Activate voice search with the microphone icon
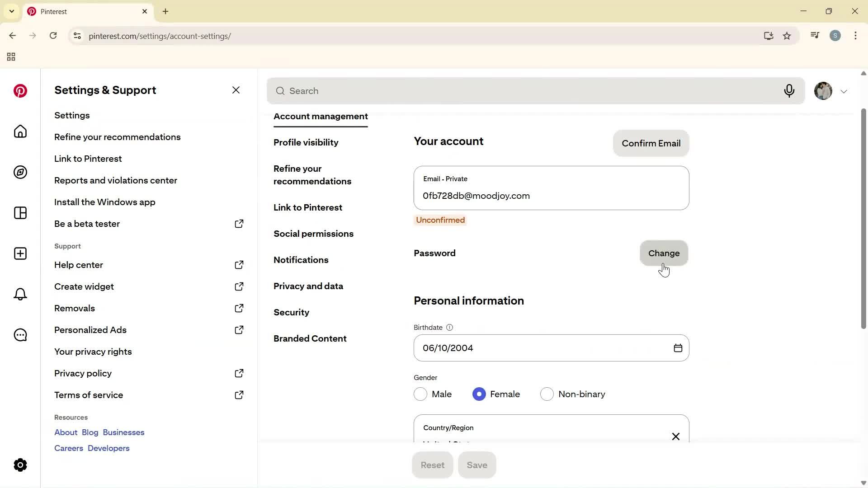The width and height of the screenshot is (868, 488). [x=789, y=91]
